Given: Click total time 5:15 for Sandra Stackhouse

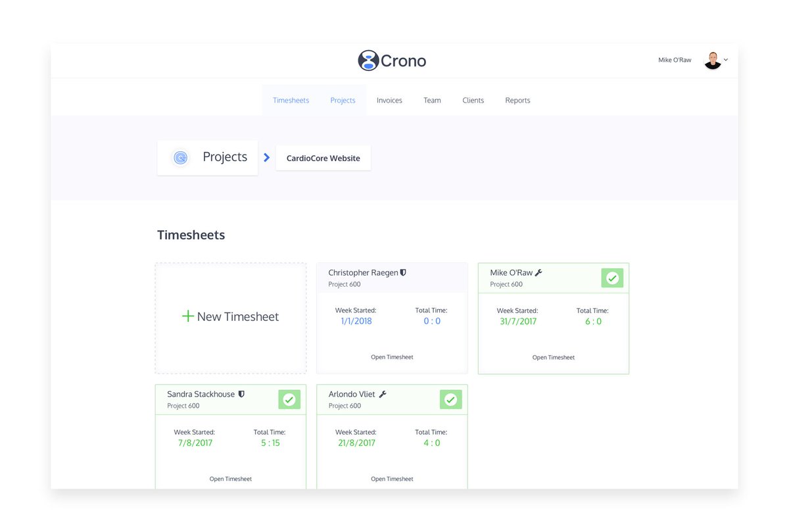Looking at the screenshot, I should click(270, 443).
